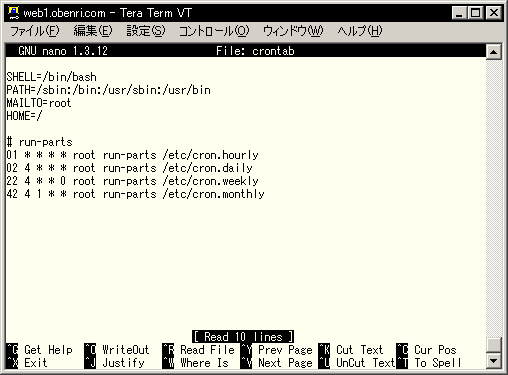Click the scrollbar down arrow
Image resolution: width=508 pixels, height=375 pixels.
click(494, 360)
